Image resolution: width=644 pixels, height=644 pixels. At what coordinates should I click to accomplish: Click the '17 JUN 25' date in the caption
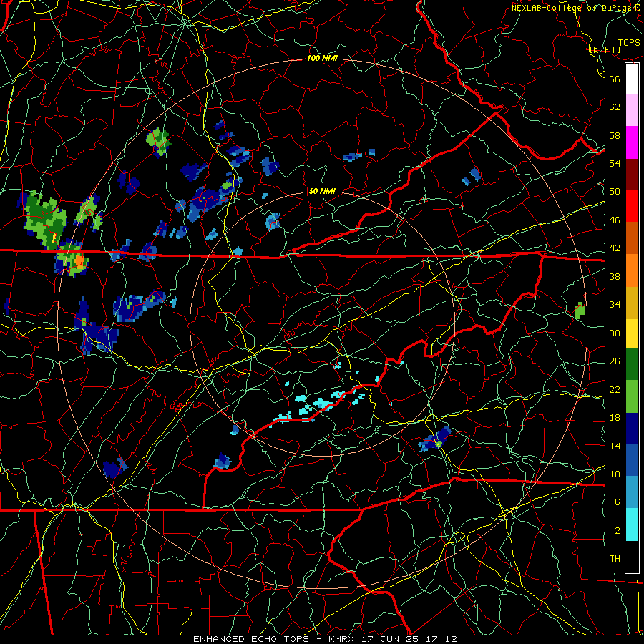[x=389, y=639]
